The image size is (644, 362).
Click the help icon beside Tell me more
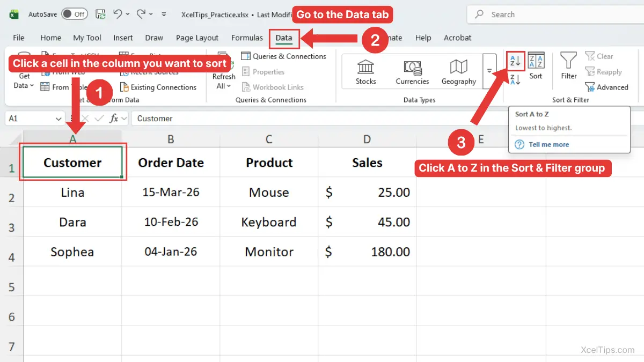coord(519,144)
